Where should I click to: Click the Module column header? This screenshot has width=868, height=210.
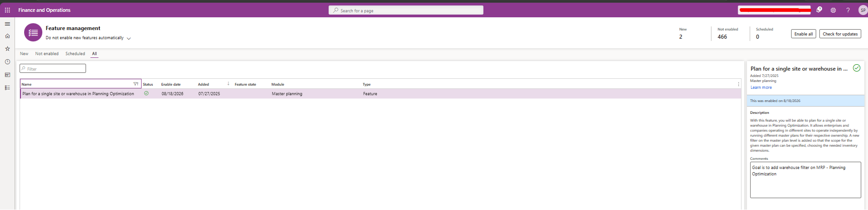[278, 84]
